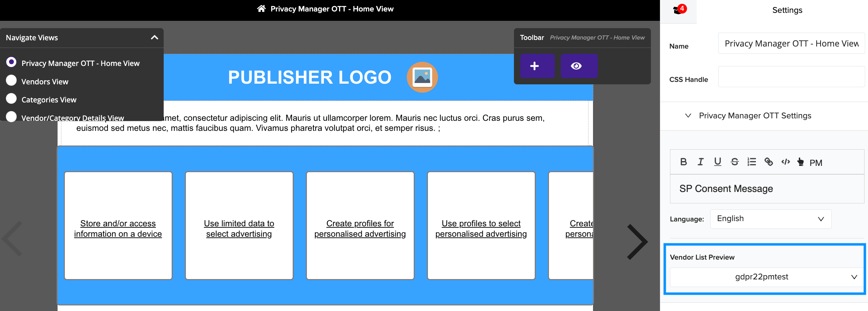Open the Settings tab
The width and height of the screenshot is (868, 311).
[x=787, y=10]
